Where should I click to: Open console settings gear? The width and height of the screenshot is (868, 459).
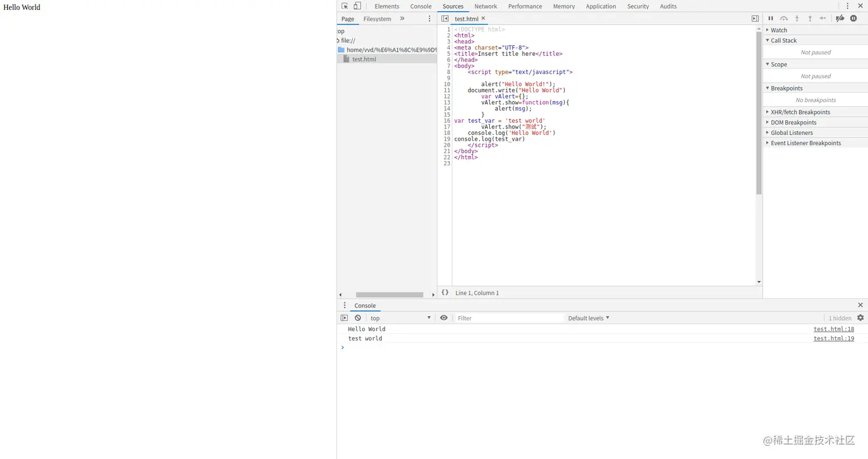tap(860, 318)
